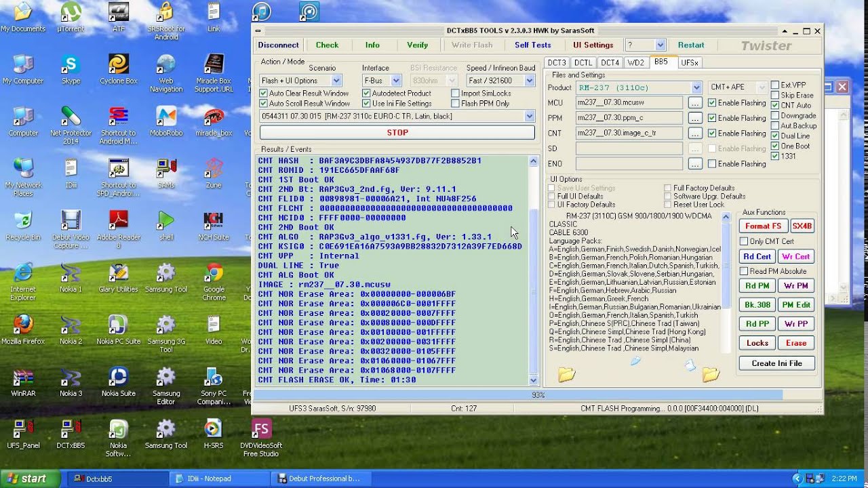Switch to the UFSx tab

point(690,62)
